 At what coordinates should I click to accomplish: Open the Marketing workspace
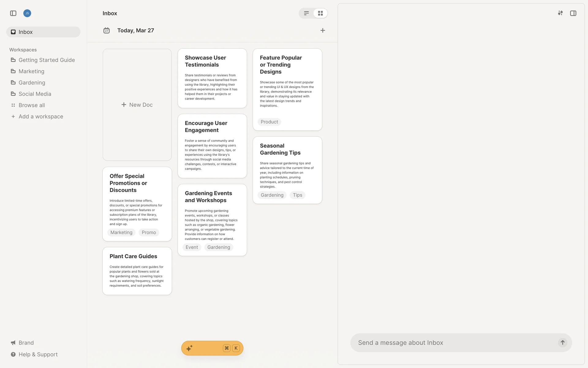tap(31, 71)
